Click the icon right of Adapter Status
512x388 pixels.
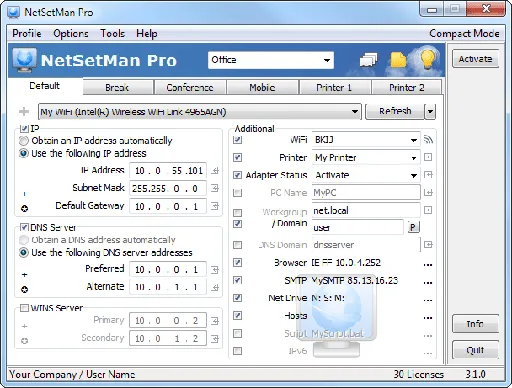(428, 175)
